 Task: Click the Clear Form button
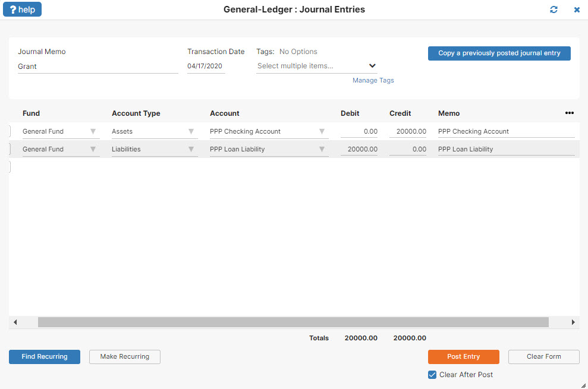coord(544,357)
